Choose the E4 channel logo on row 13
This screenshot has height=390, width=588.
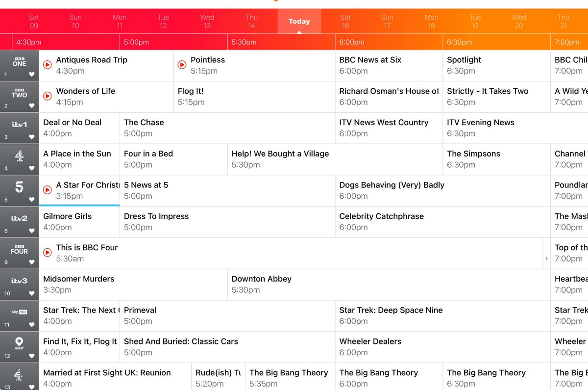[19, 374]
